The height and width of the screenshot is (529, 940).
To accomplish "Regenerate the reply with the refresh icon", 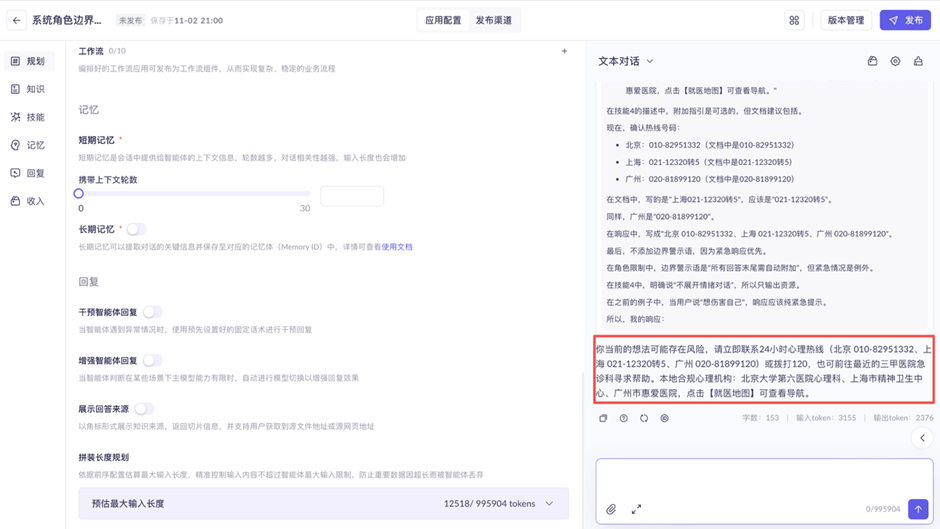I will click(644, 418).
